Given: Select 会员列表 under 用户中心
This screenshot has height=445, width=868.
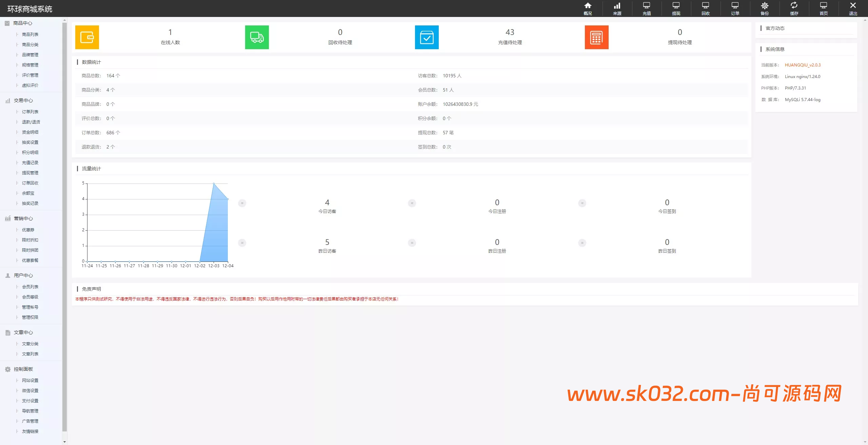Looking at the screenshot, I should pos(30,287).
